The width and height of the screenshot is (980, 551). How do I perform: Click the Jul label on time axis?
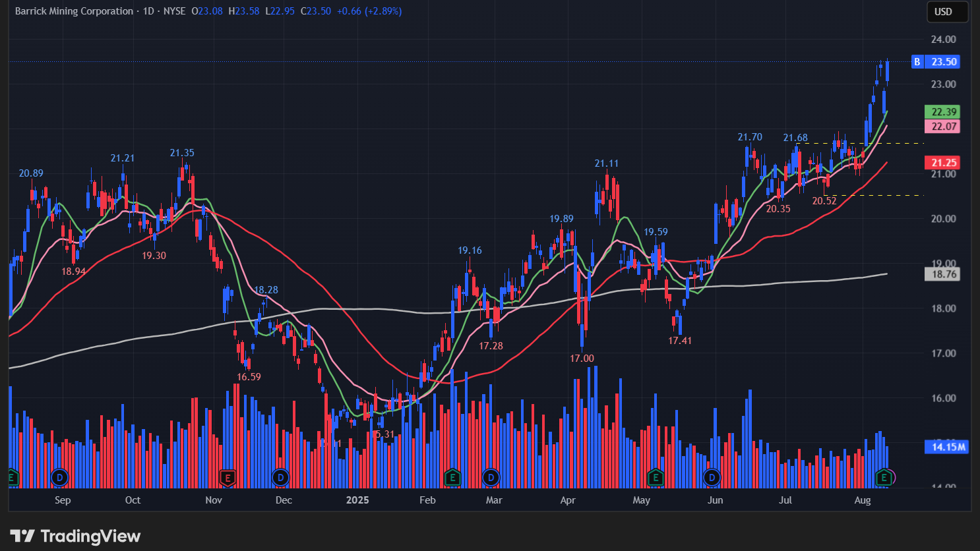(785, 500)
